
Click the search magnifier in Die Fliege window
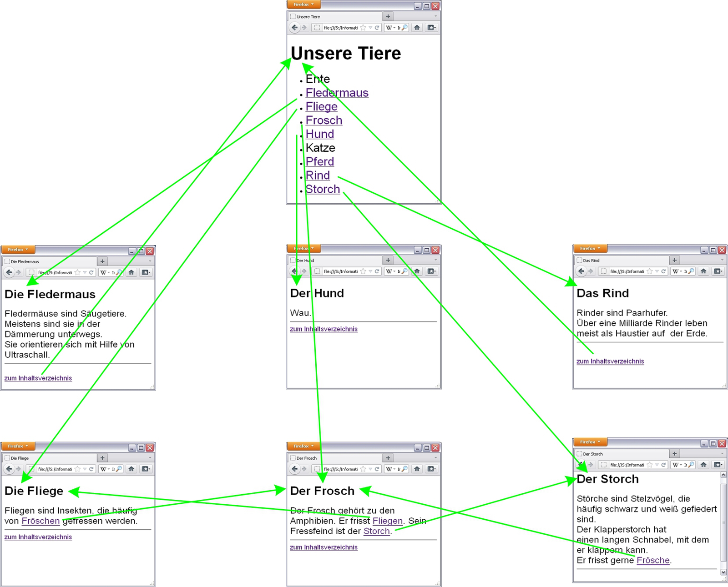tap(119, 469)
